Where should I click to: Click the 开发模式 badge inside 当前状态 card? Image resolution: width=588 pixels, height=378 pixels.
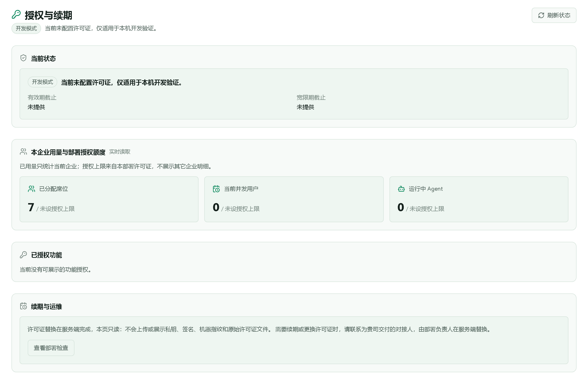tap(42, 82)
